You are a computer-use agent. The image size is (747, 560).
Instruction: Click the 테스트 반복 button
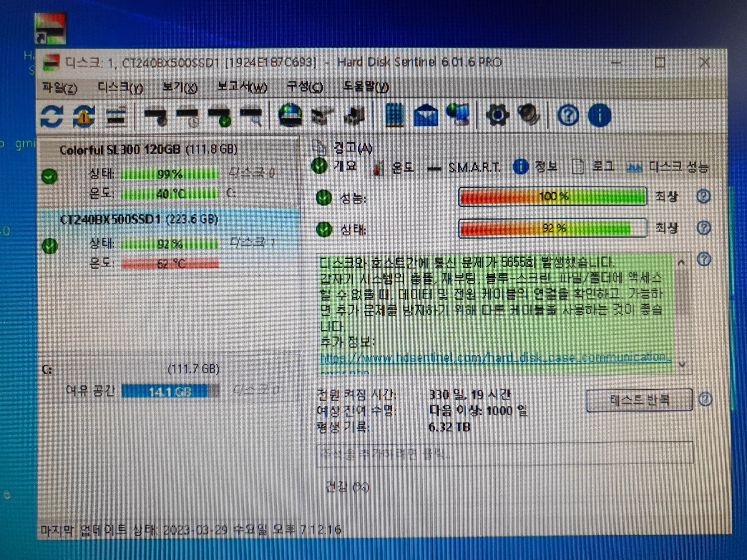(x=639, y=400)
